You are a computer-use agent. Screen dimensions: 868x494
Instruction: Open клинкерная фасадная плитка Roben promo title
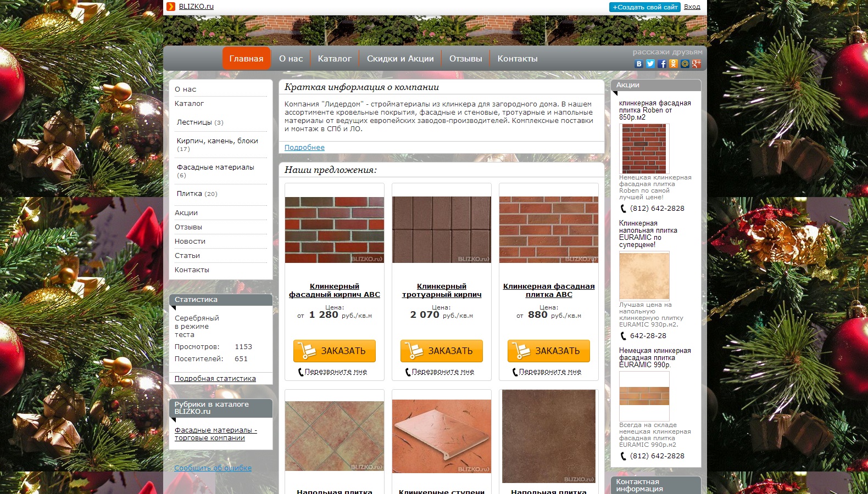[655, 110]
